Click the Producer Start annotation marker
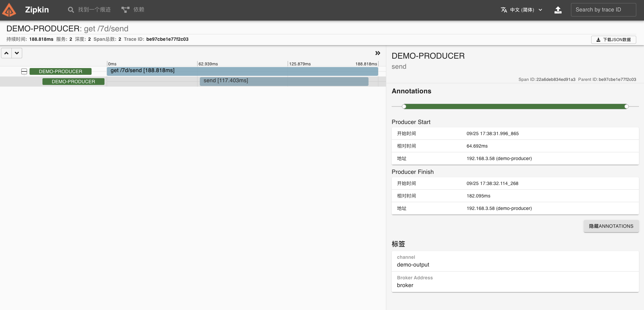Viewport: 644px width, 310px height. (404, 106)
